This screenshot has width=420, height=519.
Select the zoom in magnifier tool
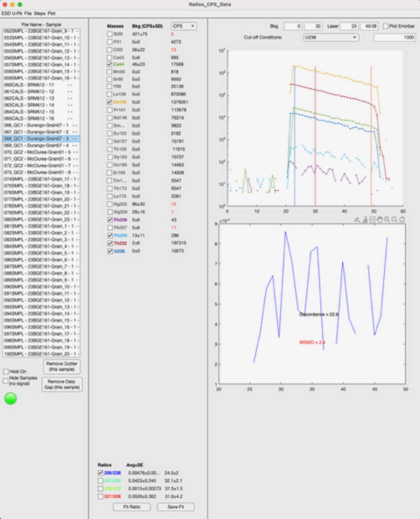tap(387, 220)
